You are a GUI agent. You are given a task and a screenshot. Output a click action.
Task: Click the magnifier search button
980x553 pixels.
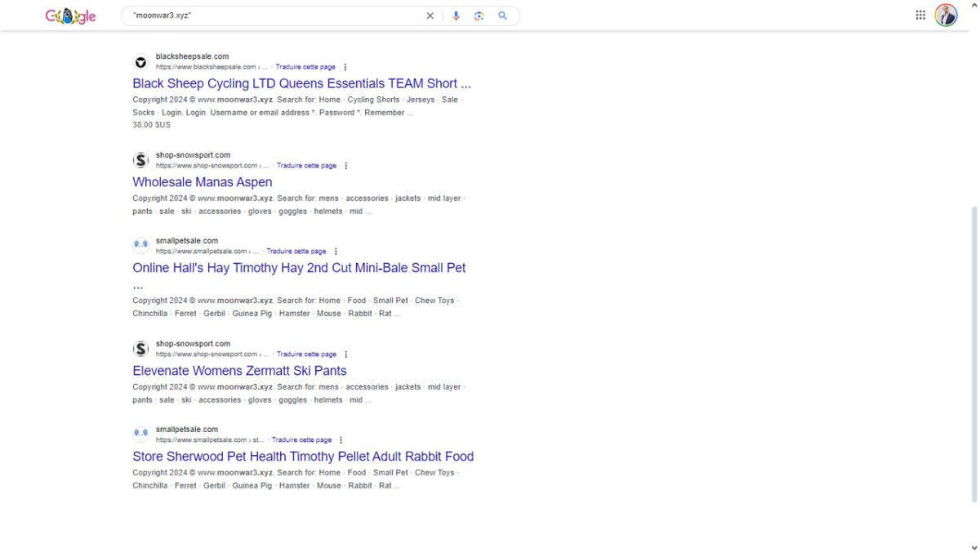coord(503,16)
